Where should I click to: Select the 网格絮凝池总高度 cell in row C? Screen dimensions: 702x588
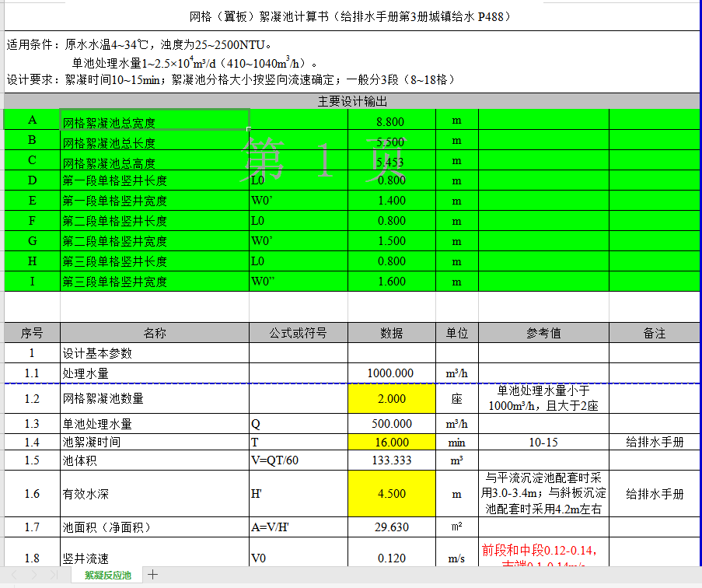155,160
